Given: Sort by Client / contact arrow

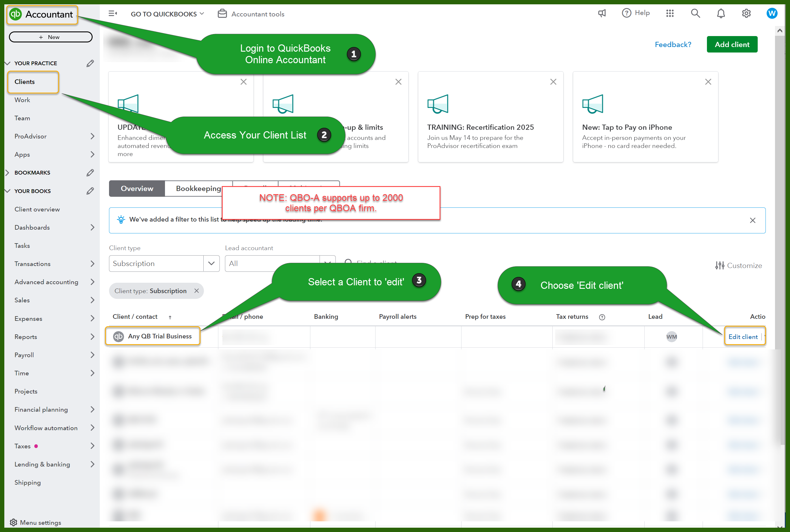Looking at the screenshot, I should (x=170, y=317).
